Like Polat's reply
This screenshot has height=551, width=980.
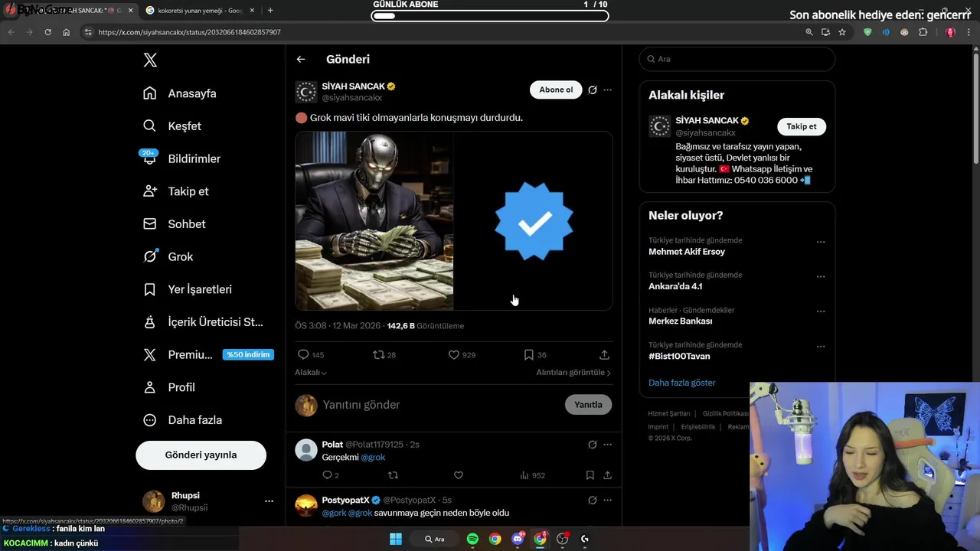tap(458, 475)
